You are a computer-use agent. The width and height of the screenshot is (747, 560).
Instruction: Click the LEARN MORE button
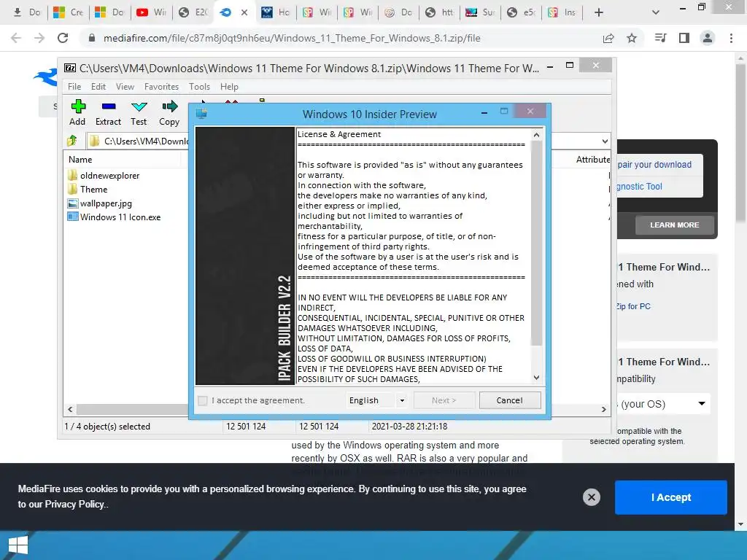pyautogui.click(x=674, y=225)
